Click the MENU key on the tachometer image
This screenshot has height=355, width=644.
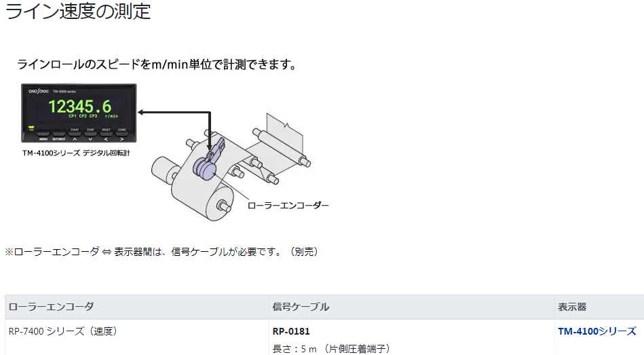click(x=43, y=135)
